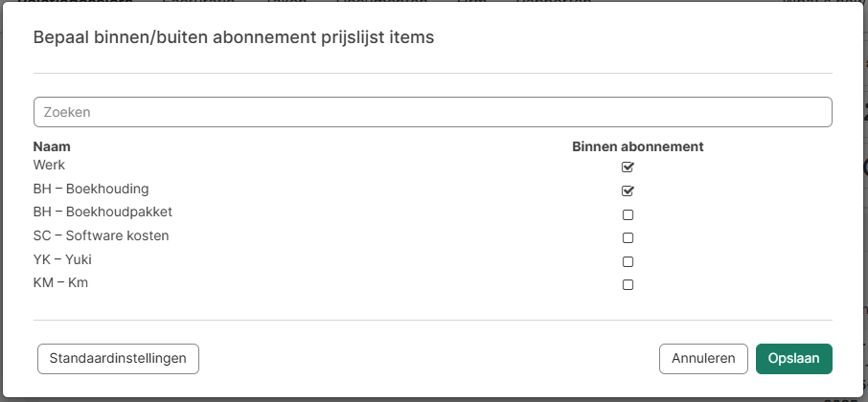This screenshot has width=868, height=402.
Task: Click the Naam column header
Action: [52, 146]
